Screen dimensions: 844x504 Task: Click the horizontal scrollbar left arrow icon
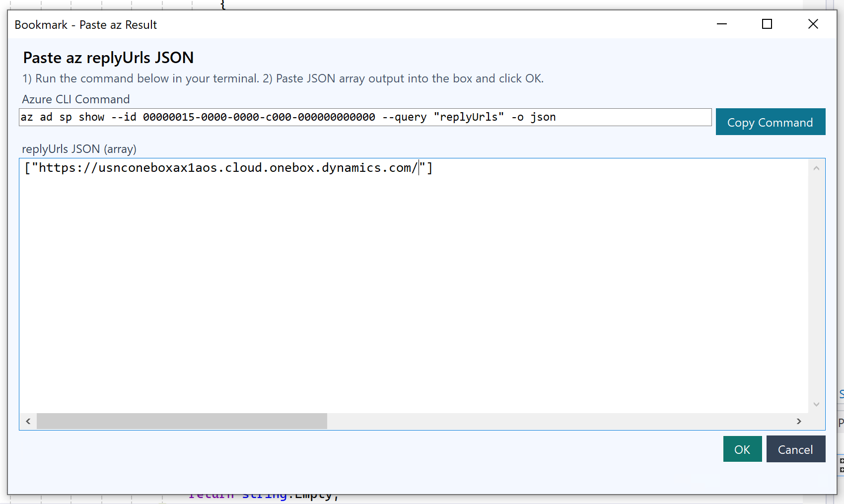click(x=28, y=421)
